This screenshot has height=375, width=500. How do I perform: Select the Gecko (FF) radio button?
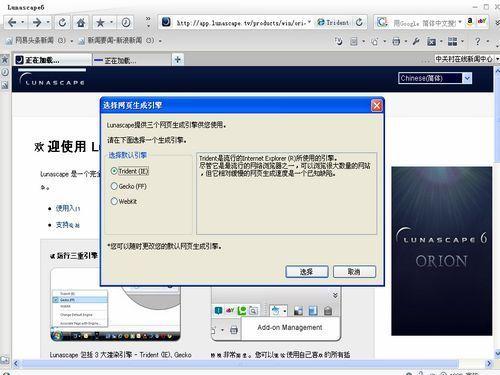coord(114,186)
